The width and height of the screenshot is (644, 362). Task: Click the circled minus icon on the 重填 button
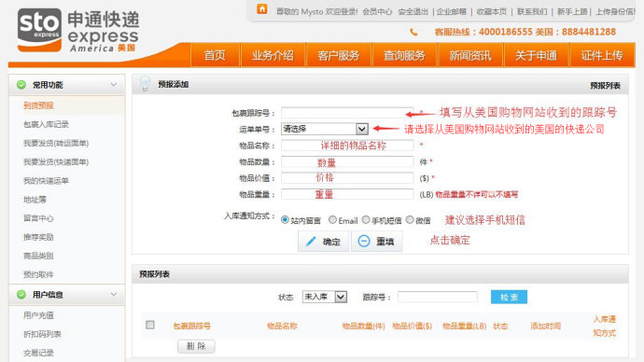(x=364, y=242)
